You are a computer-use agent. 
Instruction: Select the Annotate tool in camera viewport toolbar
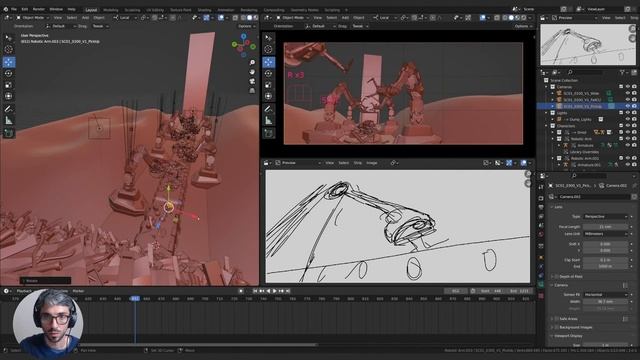[268, 109]
